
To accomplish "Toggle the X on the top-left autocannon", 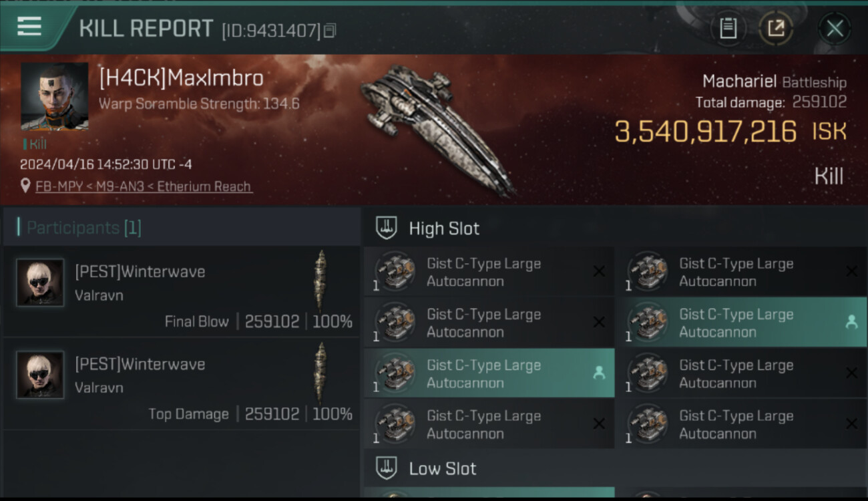I will 599,271.
